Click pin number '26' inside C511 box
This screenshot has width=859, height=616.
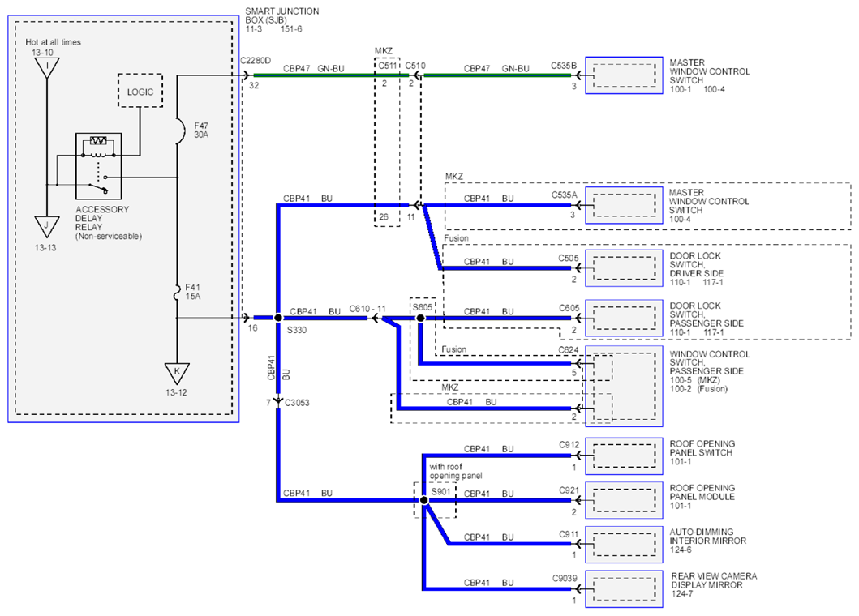pyautogui.click(x=384, y=217)
